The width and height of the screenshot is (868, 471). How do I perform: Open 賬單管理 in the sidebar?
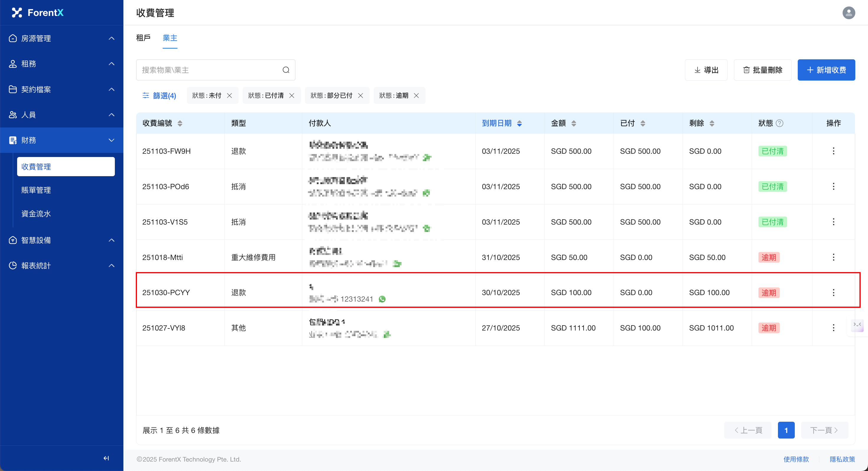36,190
